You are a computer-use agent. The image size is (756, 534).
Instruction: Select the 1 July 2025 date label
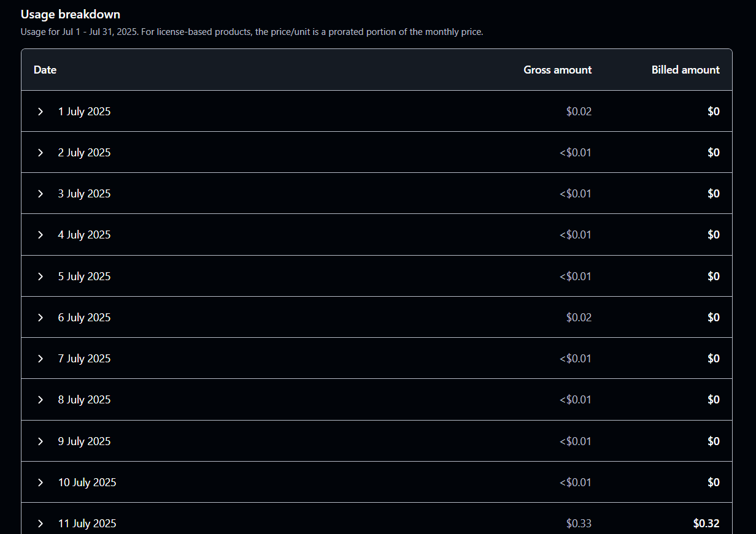85,112
